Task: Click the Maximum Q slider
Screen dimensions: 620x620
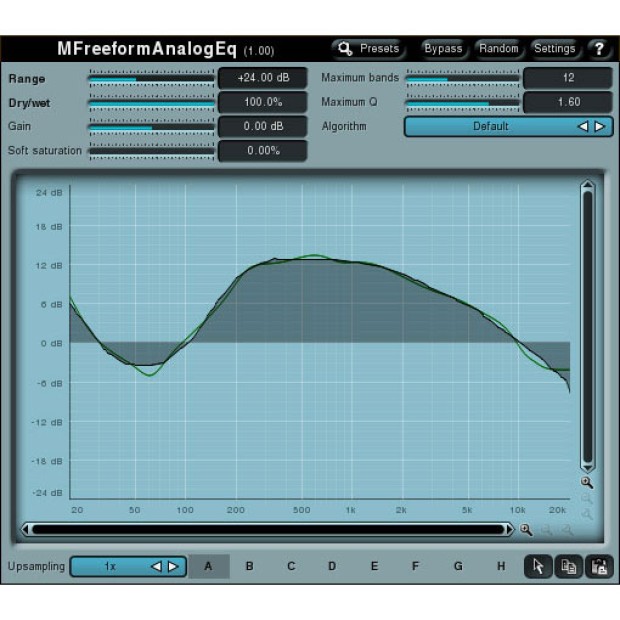Action: point(463,103)
